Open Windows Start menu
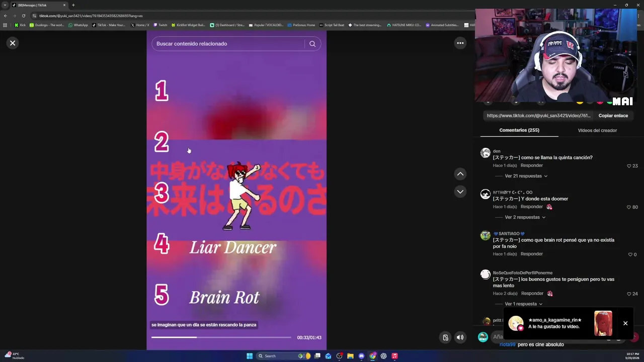The height and width of the screenshot is (362, 644). click(249, 356)
